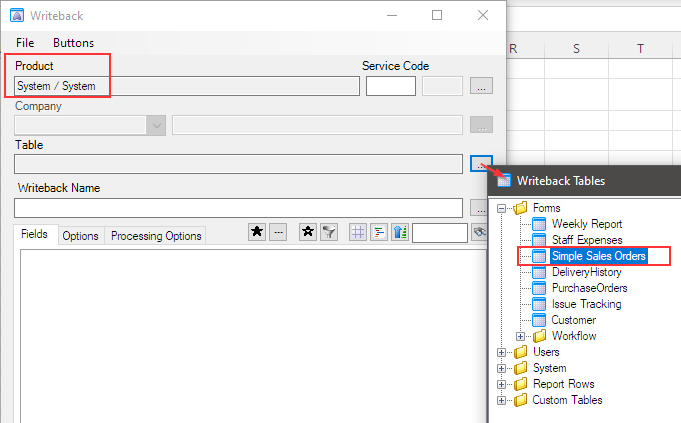The height and width of the screenshot is (423, 681).
Task: Click the Workflow folder icon
Action: click(x=539, y=336)
